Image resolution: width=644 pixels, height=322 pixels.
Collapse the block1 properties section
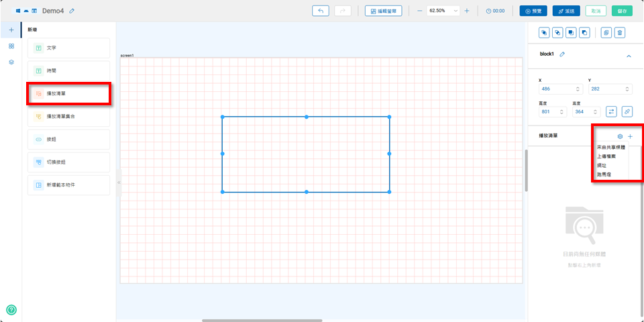point(629,56)
